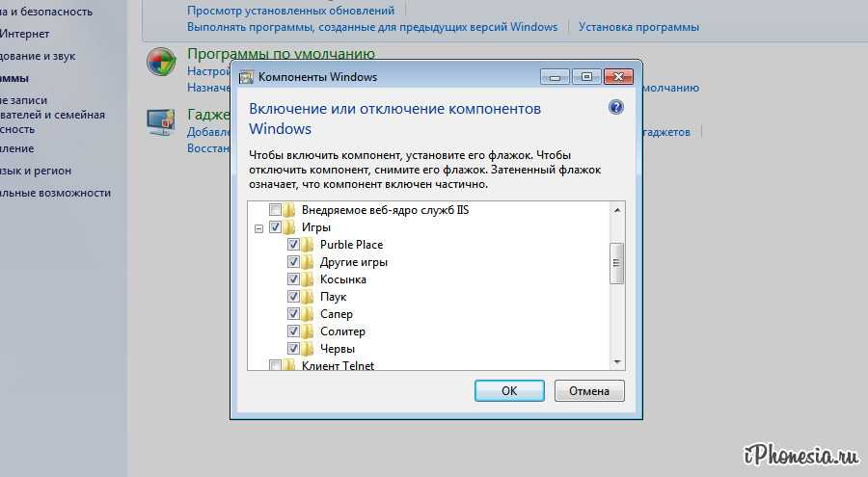Click the Игры folder icon

pos(289,226)
